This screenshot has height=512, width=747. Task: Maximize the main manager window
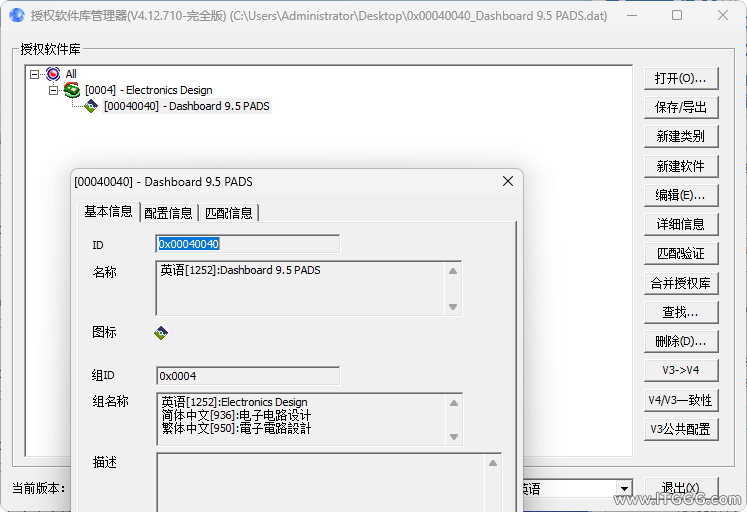(x=677, y=15)
